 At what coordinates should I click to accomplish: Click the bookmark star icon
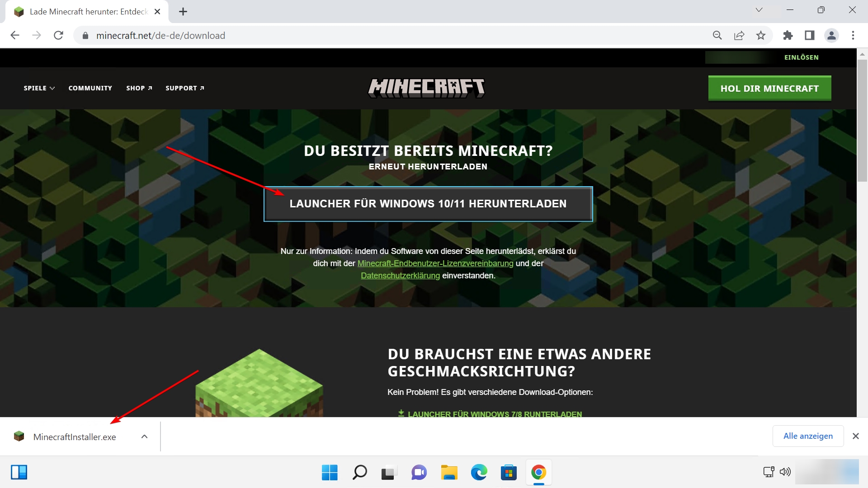761,35
